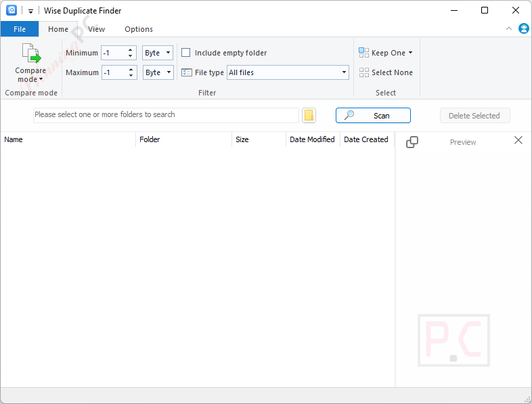Open the File type All files dropdown
532x404 pixels.
288,72
